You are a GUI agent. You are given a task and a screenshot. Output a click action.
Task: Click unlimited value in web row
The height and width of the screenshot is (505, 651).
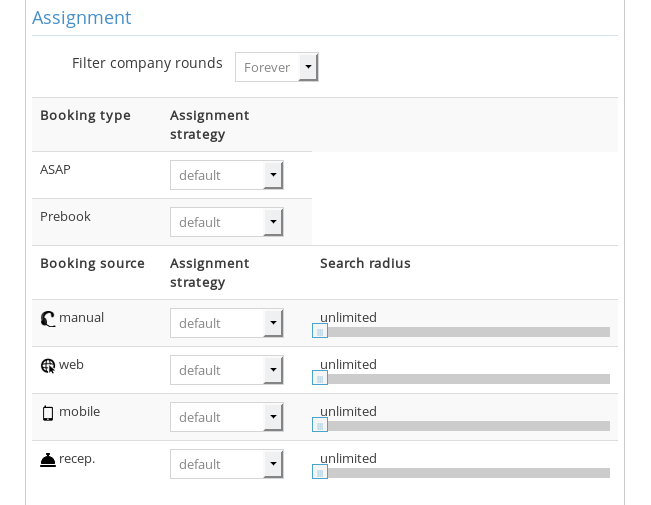[348, 365]
